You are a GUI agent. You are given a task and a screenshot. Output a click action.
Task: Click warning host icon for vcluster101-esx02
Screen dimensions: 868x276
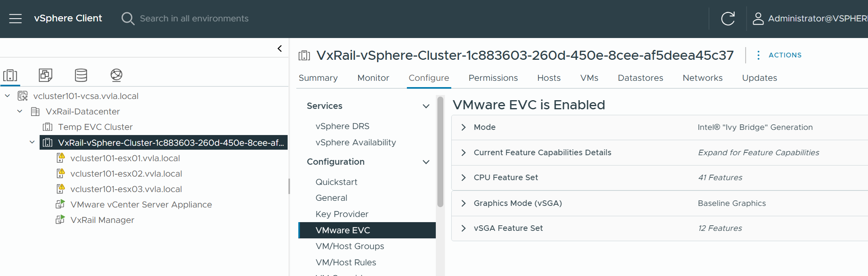coord(61,173)
